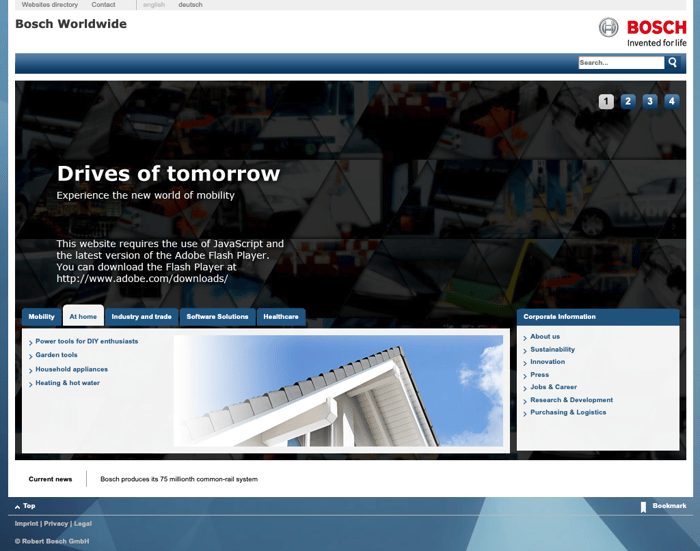Click the adobe.com/downloads URL text

[142, 279]
